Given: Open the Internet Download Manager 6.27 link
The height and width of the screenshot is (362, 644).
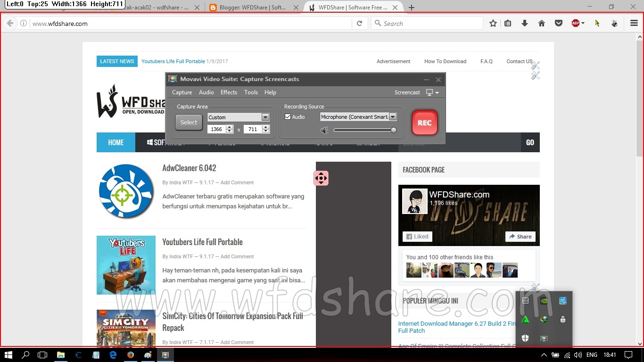Looking at the screenshot, I should (x=457, y=327).
